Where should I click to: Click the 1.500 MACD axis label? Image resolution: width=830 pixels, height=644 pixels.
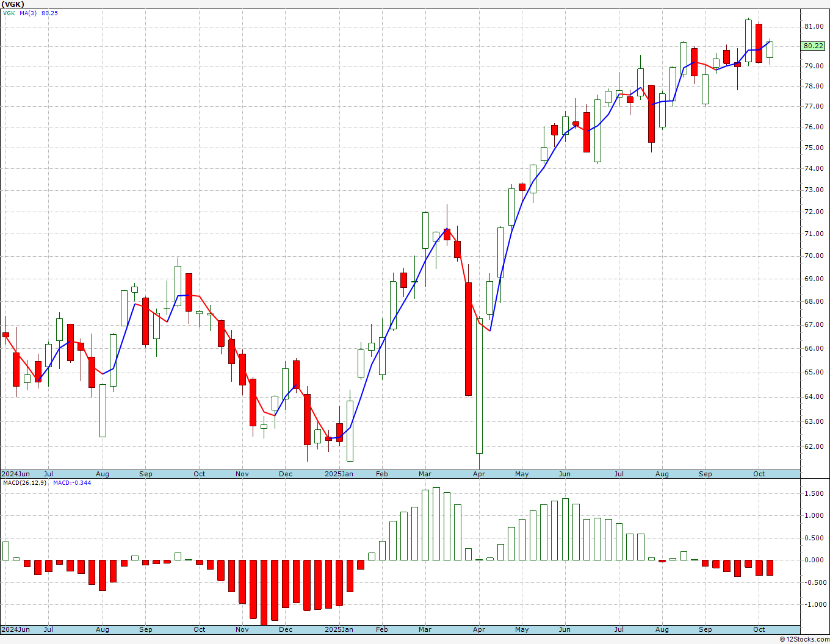point(815,493)
